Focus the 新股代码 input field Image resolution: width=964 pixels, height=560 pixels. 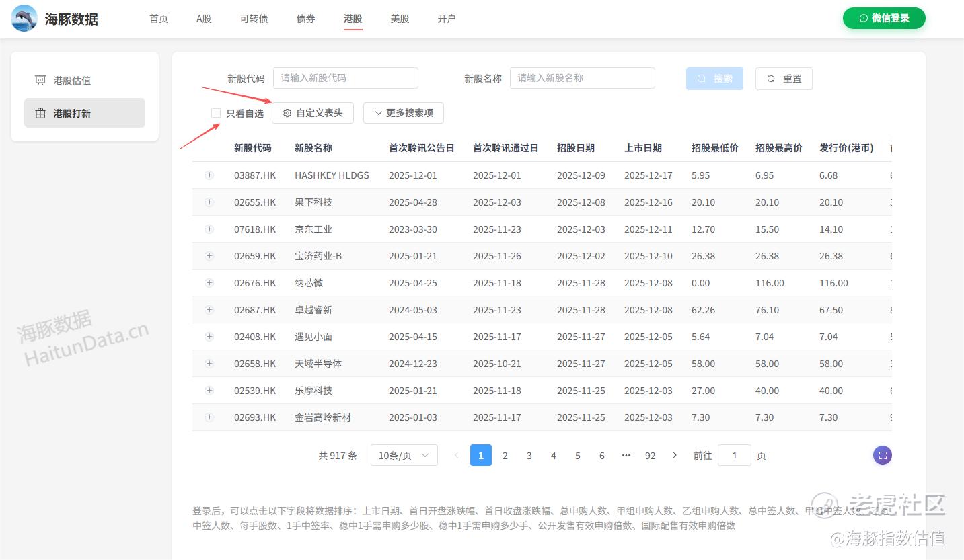345,78
